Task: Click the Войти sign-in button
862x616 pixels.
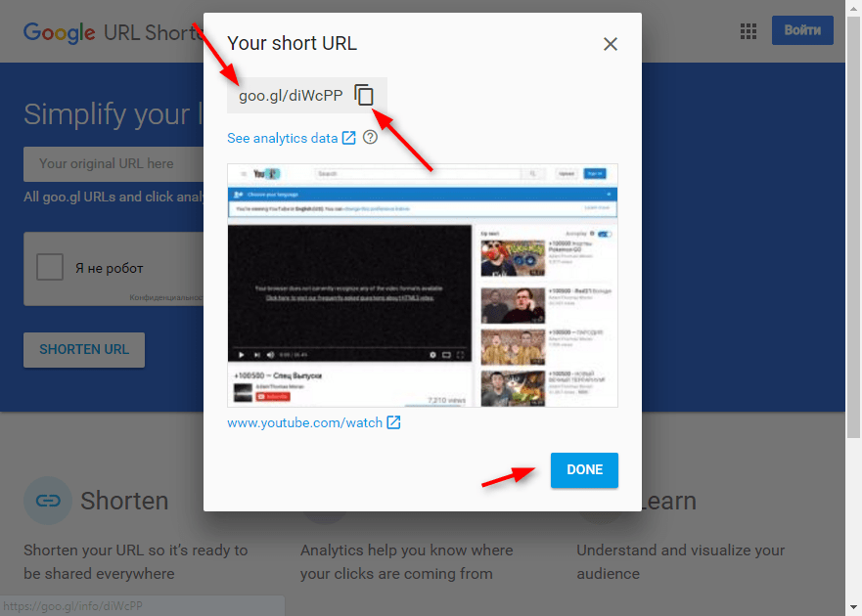Action: [802, 30]
